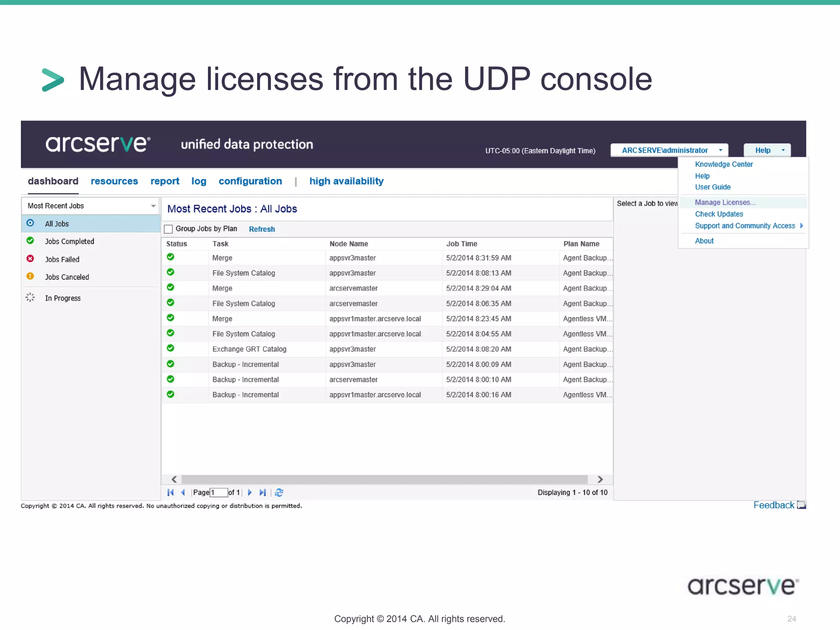840x630 pixels.
Task: Open the Most Recent Jobs dropdown
Action: (x=91, y=206)
